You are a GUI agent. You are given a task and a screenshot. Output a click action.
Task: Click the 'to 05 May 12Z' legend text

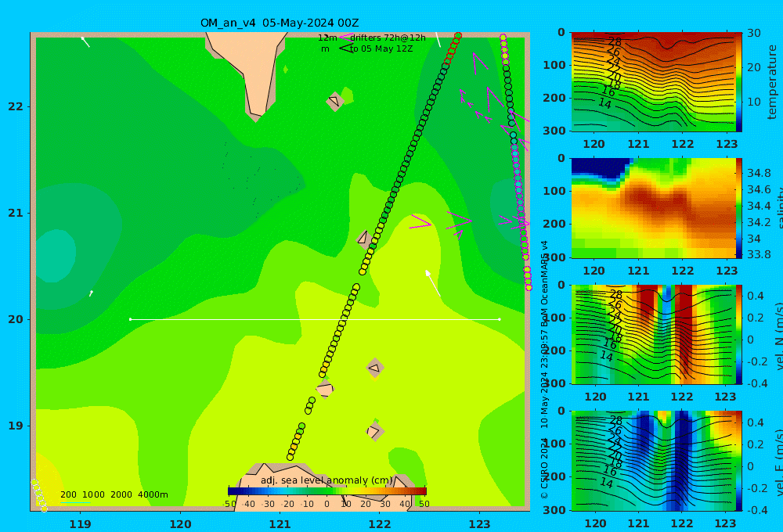pyautogui.click(x=381, y=49)
